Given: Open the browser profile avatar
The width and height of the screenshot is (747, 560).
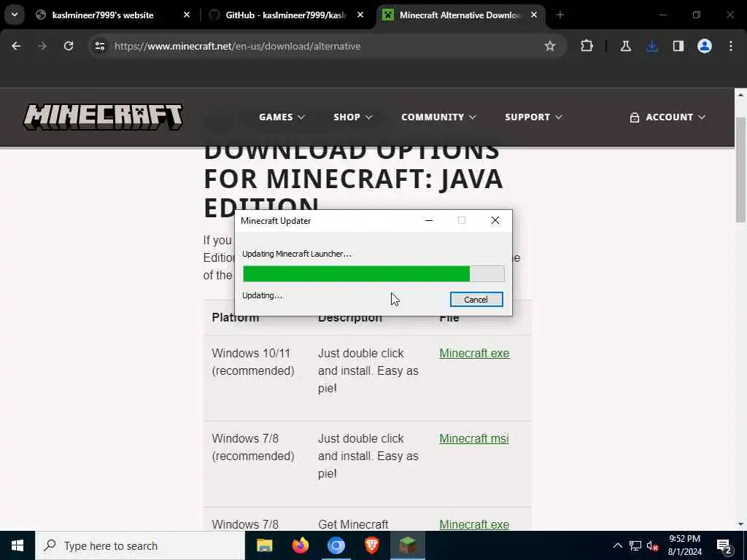Looking at the screenshot, I should [705, 46].
